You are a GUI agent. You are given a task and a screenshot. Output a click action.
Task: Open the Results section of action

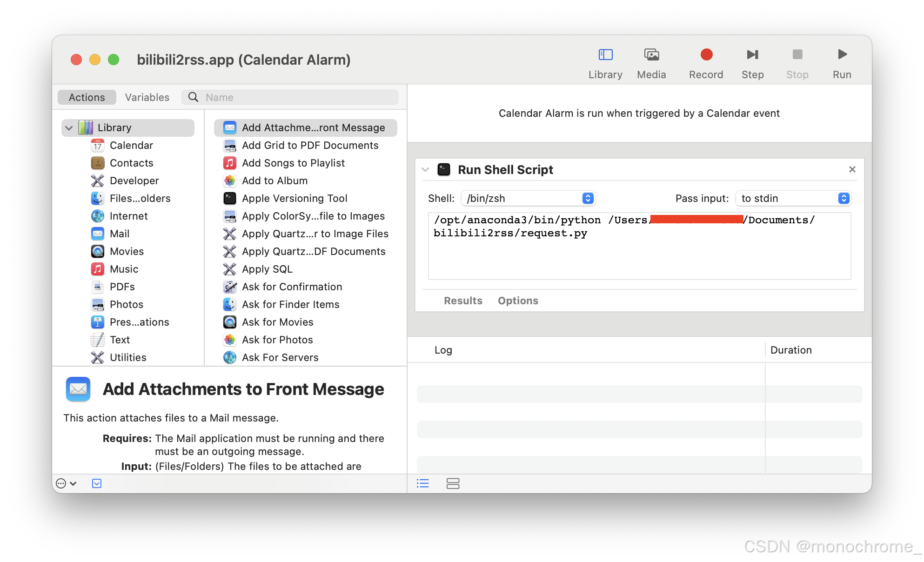click(x=462, y=301)
